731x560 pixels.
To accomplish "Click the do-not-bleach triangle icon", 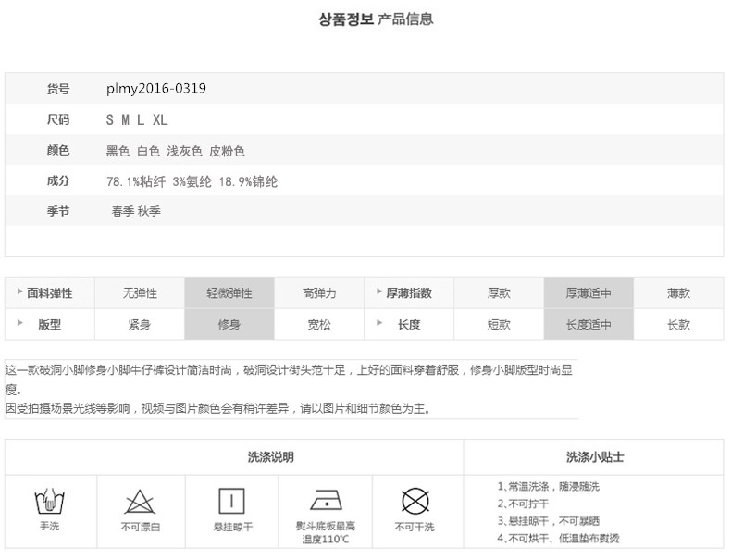I will tap(140, 502).
